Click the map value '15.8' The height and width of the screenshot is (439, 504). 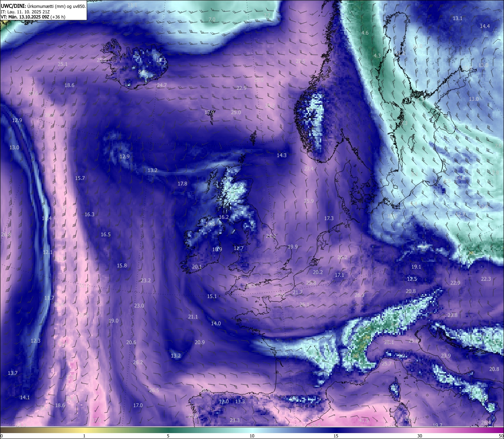pos(122,265)
